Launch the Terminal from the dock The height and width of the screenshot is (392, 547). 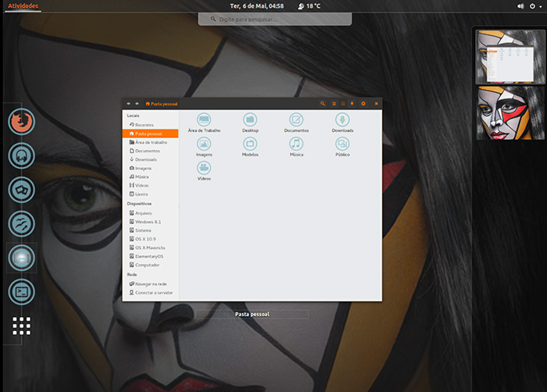[22, 292]
